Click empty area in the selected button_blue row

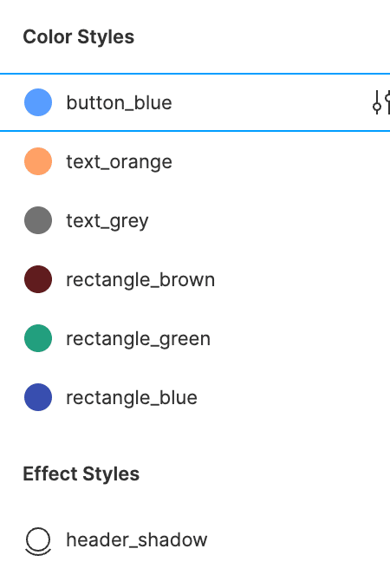270,102
